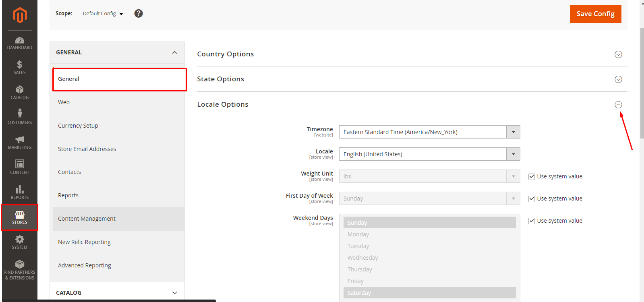Collapse the Locale Options section
Image resolution: width=644 pixels, height=302 pixels.
click(x=618, y=105)
